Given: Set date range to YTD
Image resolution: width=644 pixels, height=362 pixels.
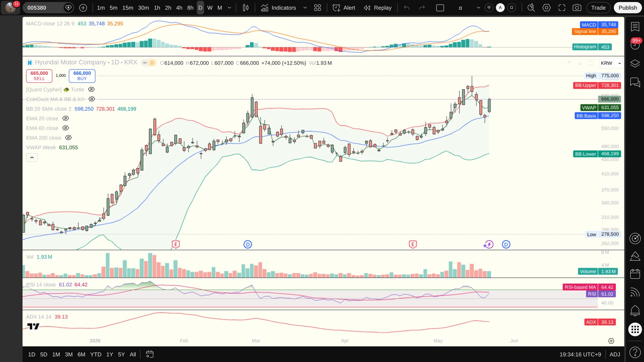Looking at the screenshot, I should [x=96, y=354].
